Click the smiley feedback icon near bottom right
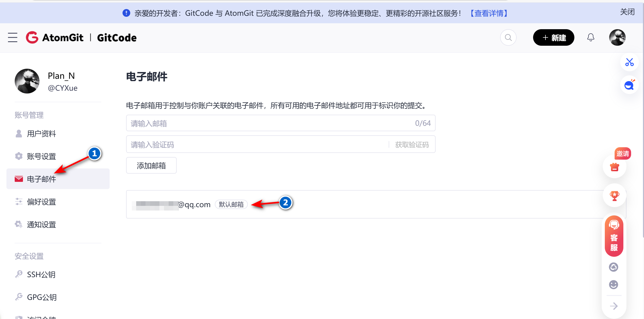Screen dimensions: 644x319 [614, 284]
